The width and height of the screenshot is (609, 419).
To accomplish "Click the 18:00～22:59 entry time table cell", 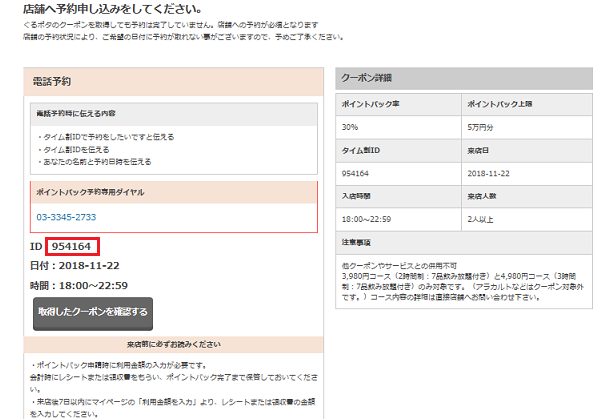I will point(398,219).
